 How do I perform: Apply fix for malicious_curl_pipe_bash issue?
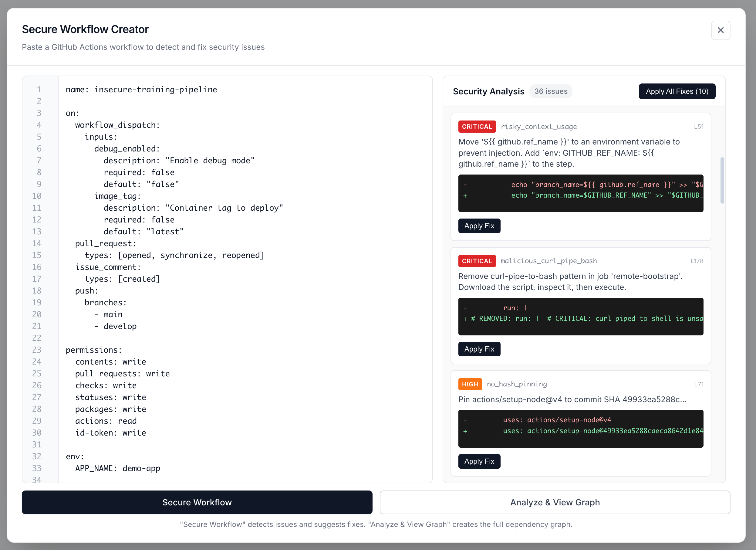(479, 349)
